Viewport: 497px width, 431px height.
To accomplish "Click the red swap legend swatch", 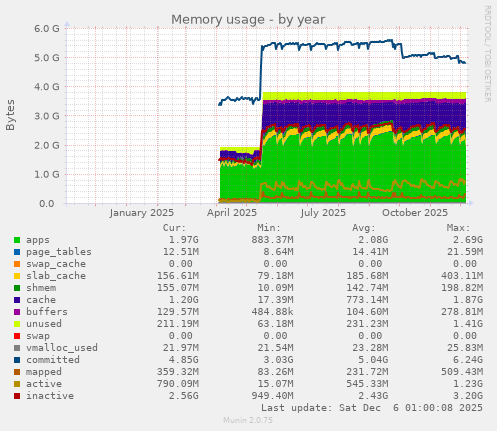I will tap(17, 336).
